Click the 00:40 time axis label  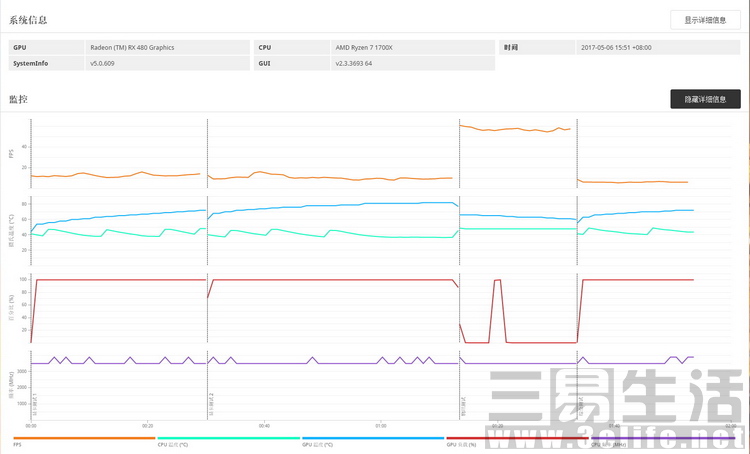click(x=264, y=425)
